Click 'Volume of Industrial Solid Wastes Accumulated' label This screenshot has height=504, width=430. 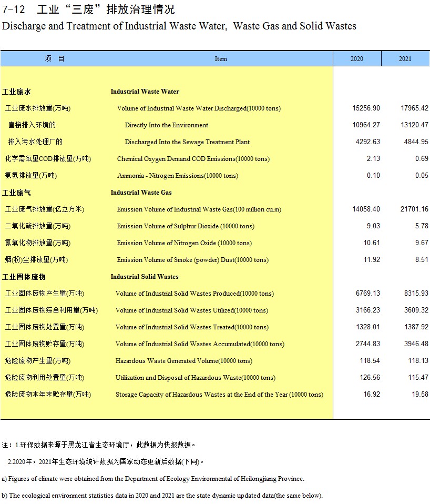[200, 344]
